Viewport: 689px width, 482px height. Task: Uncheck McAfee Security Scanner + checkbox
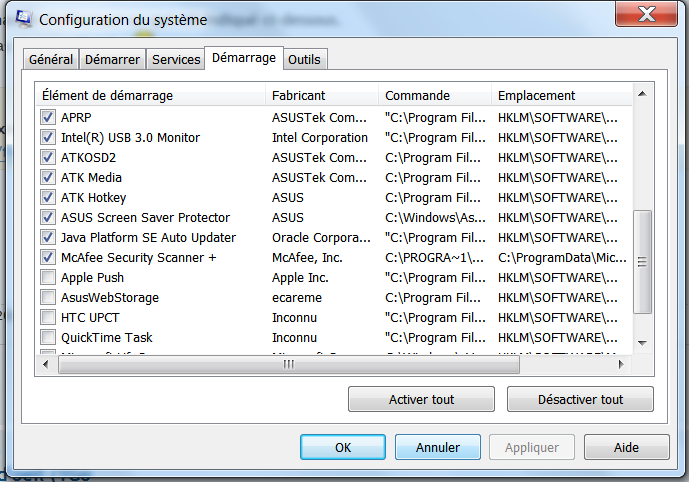point(47,257)
